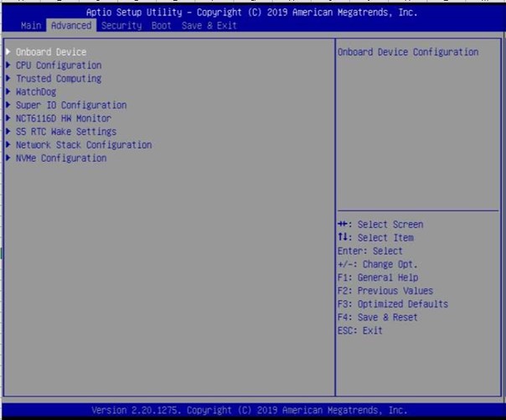Click the F2: Previous Values hint

[x=385, y=291]
